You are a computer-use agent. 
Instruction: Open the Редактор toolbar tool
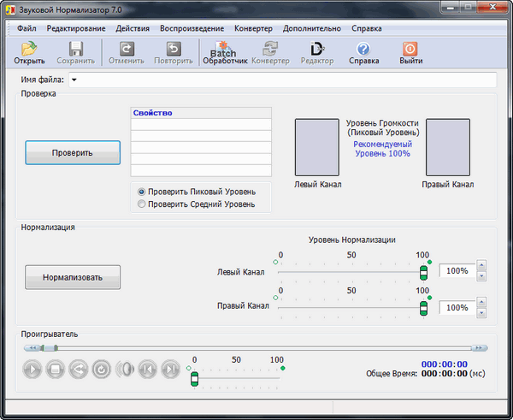[317, 53]
